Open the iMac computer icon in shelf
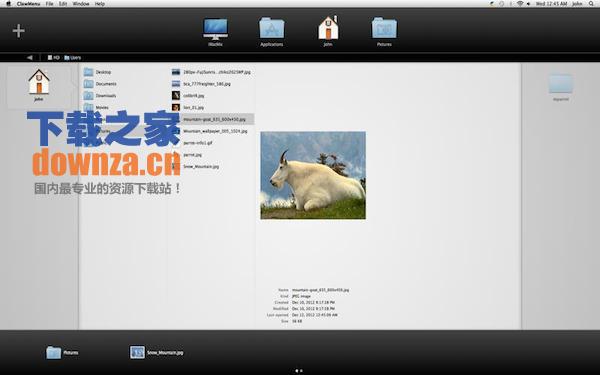Viewport: 600px width, 375px height. coord(215,29)
